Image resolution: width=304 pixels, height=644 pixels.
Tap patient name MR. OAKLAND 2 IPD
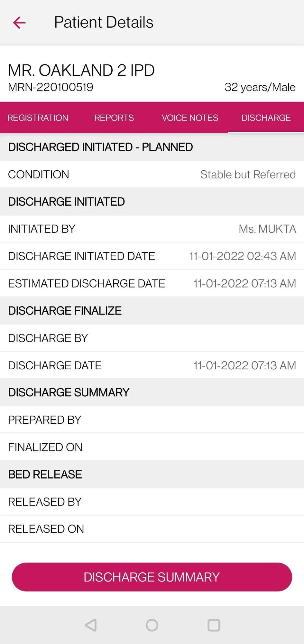(81, 70)
